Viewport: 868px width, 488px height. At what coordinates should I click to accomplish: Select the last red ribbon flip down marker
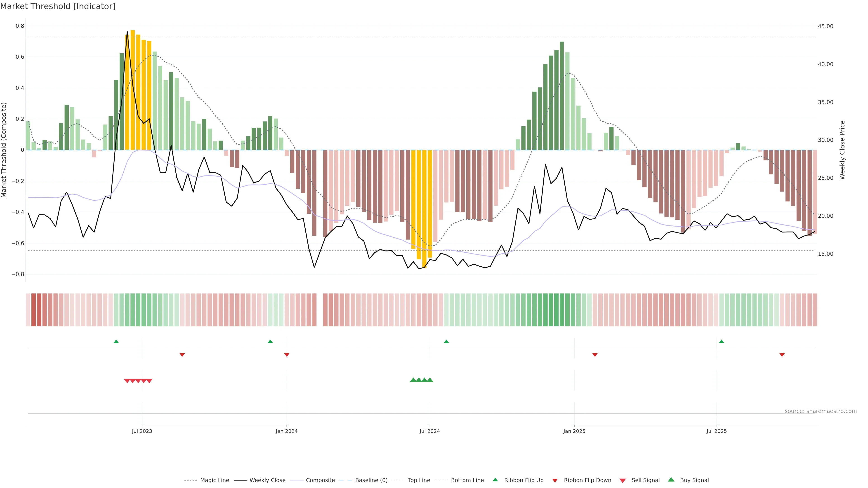coord(782,355)
